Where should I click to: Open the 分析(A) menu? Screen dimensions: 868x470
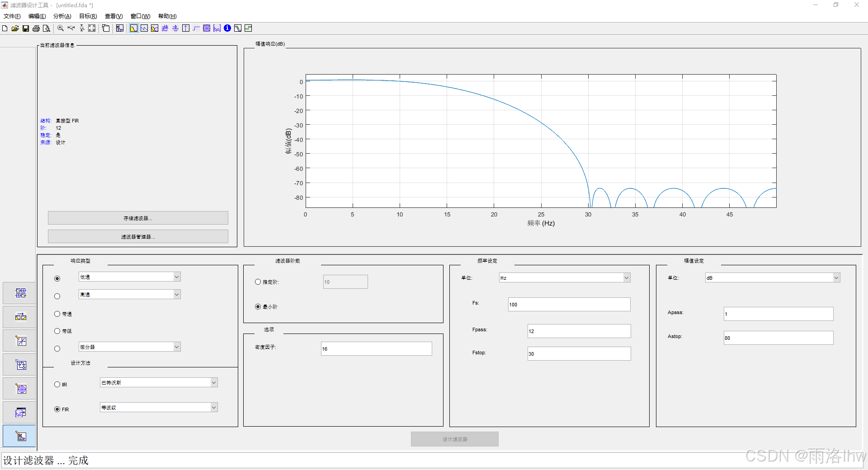[62, 16]
